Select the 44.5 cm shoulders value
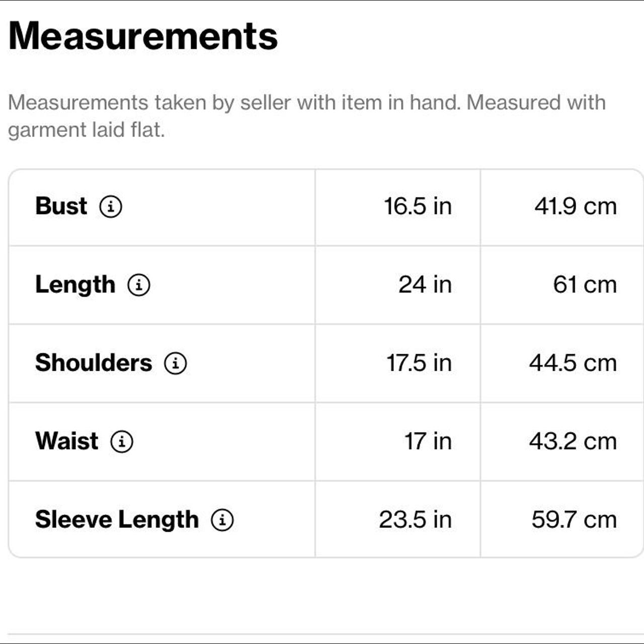Image resolution: width=644 pixels, height=644 pixels. coord(573,363)
